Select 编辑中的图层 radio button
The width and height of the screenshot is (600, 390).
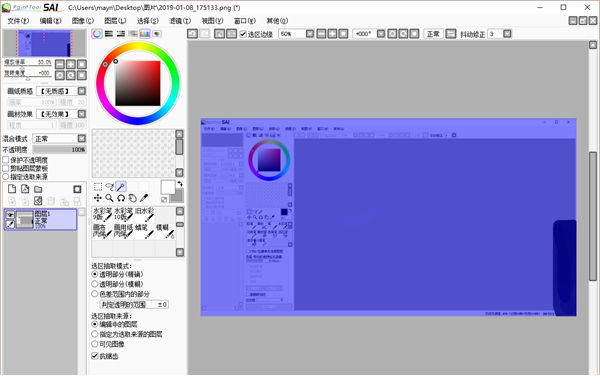pyautogui.click(x=95, y=324)
